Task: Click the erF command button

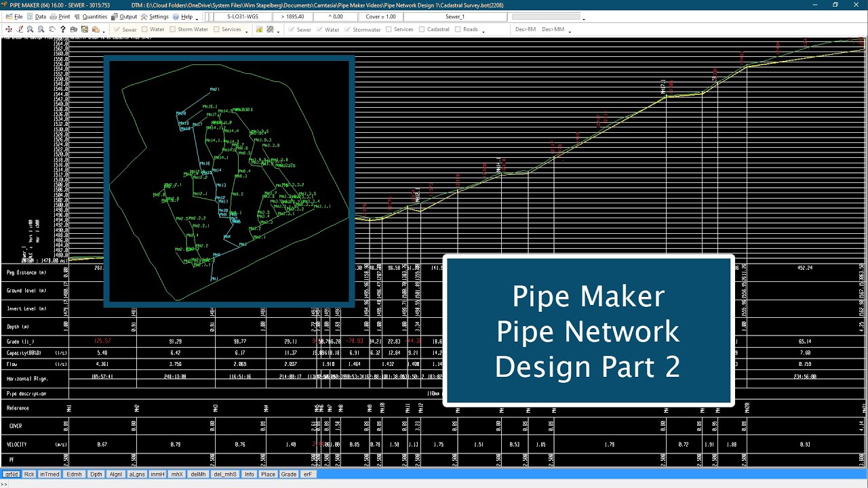Action: pos(308,474)
